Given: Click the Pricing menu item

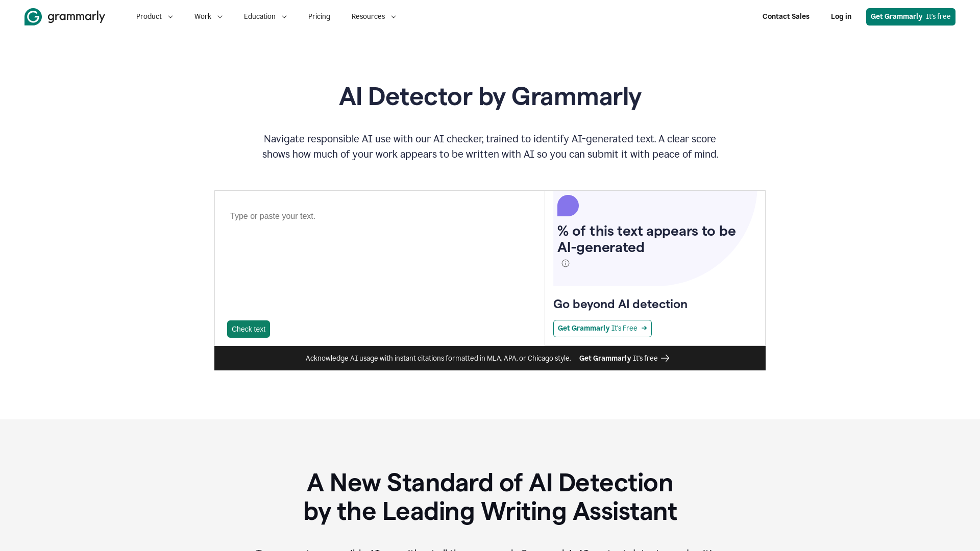Looking at the screenshot, I should [319, 16].
